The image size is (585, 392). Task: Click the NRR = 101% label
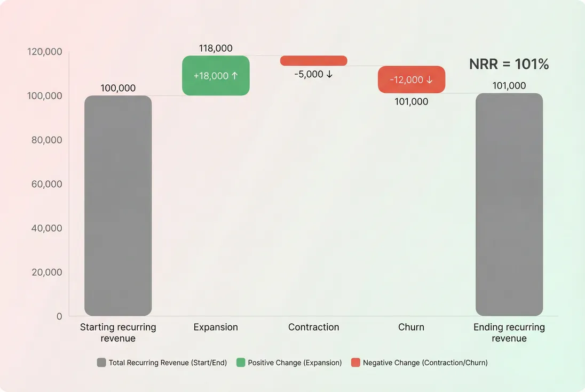pos(509,63)
